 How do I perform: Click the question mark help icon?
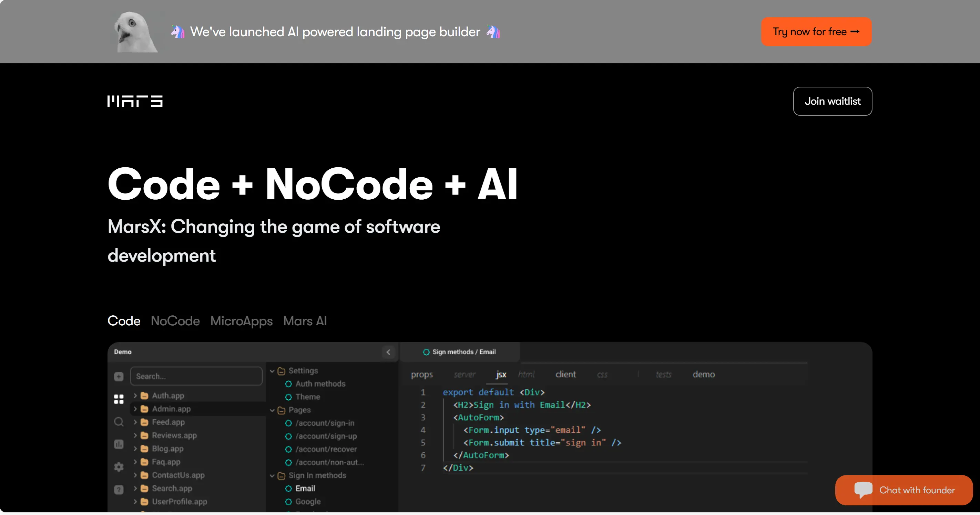tap(119, 490)
